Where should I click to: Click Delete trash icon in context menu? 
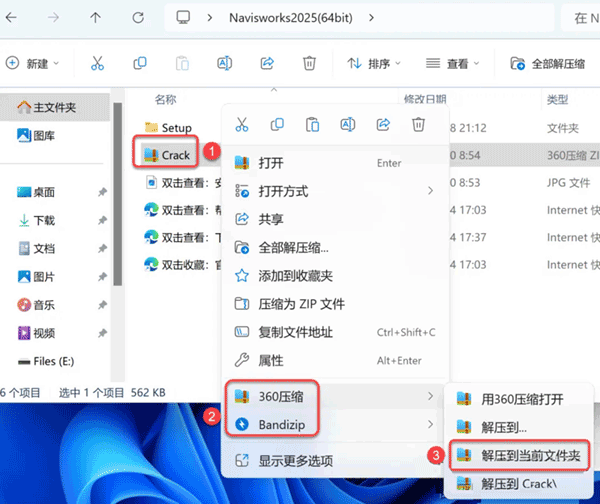pos(418,125)
